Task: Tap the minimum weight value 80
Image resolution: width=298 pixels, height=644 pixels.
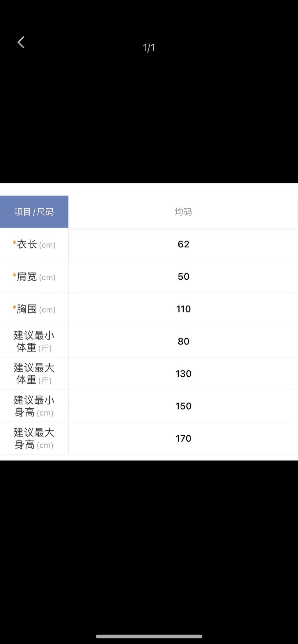Action: (183, 341)
